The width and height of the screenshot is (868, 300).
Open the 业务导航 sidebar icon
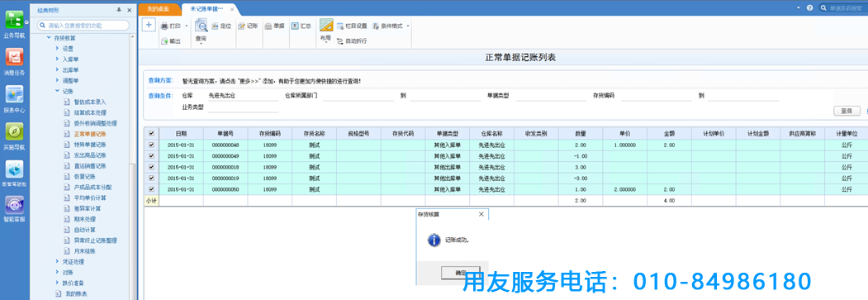point(14,19)
